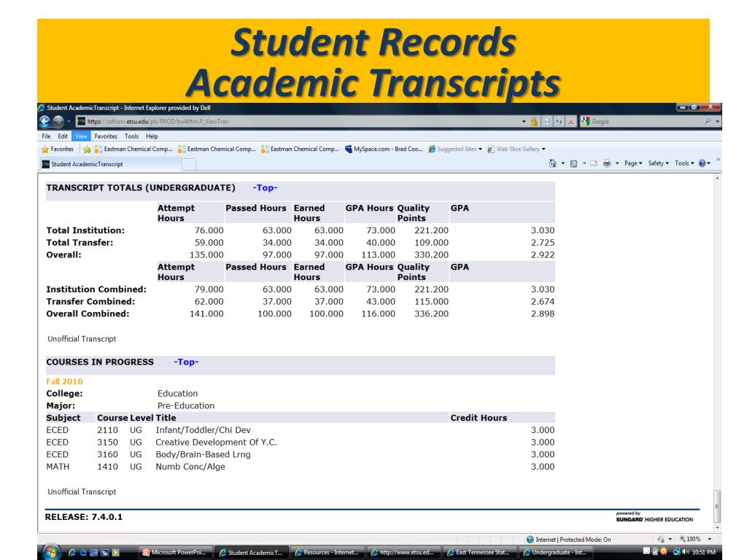Open the Favorites menu

pyautogui.click(x=106, y=136)
